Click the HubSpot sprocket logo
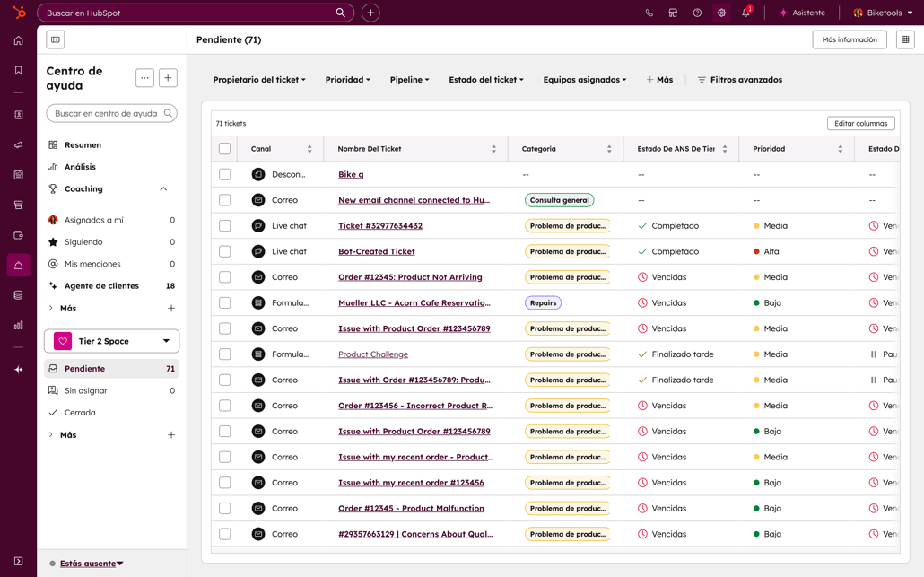Image resolution: width=924 pixels, height=577 pixels. pyautogui.click(x=18, y=13)
